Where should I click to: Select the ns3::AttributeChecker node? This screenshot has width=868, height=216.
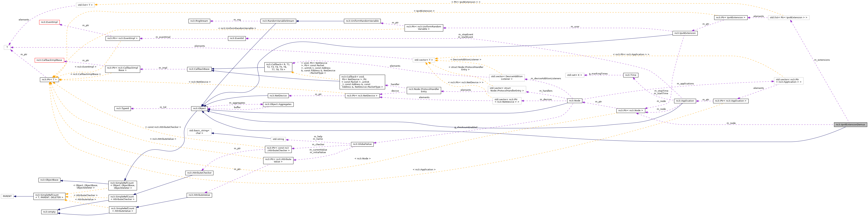click(199, 173)
